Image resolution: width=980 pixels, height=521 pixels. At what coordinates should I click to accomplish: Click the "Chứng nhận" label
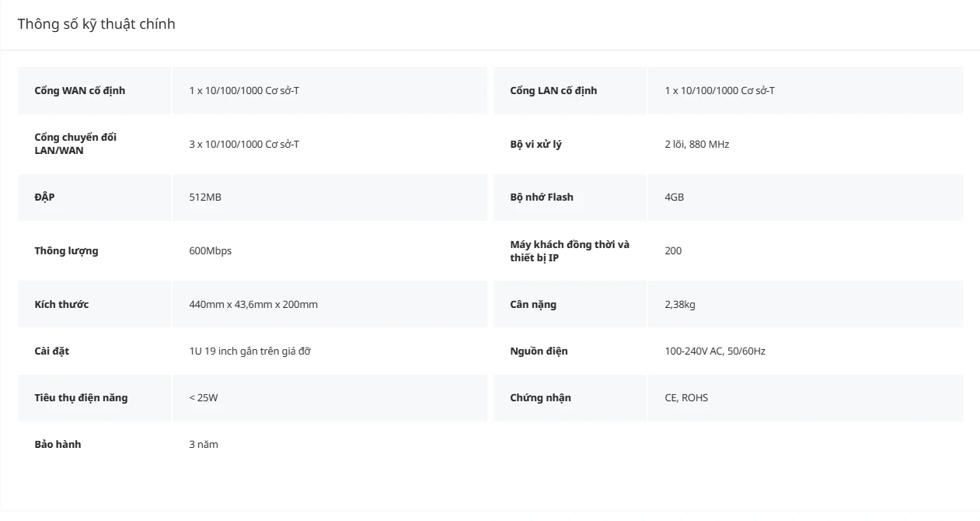[540, 397]
